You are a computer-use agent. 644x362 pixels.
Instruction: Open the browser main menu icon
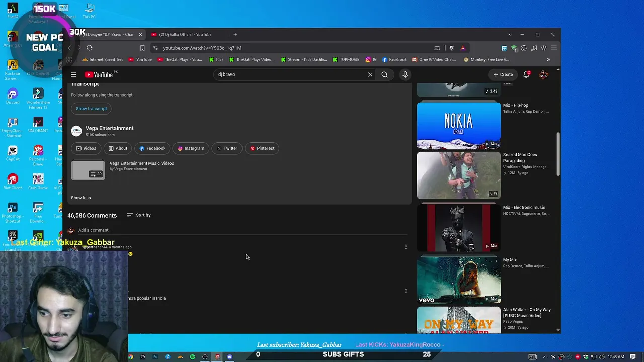[x=554, y=48]
